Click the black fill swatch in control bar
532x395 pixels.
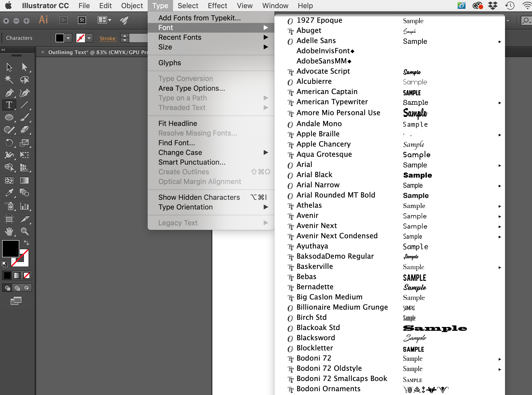tap(60, 38)
